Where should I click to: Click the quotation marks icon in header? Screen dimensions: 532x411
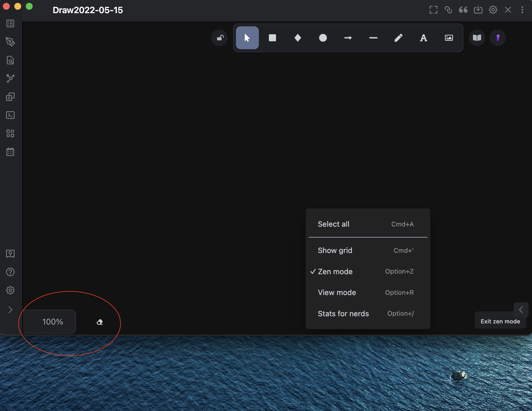pos(463,10)
